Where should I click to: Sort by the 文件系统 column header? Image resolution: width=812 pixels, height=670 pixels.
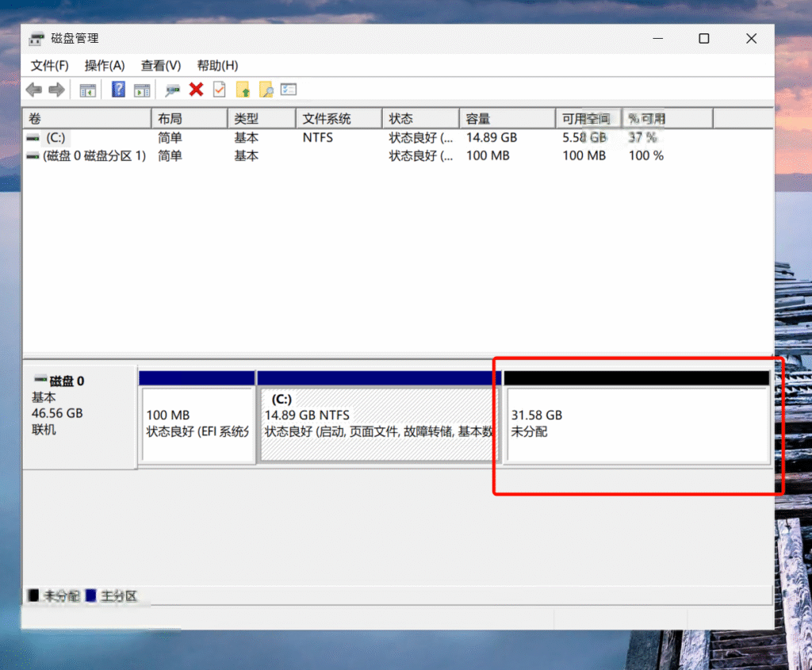tap(338, 119)
